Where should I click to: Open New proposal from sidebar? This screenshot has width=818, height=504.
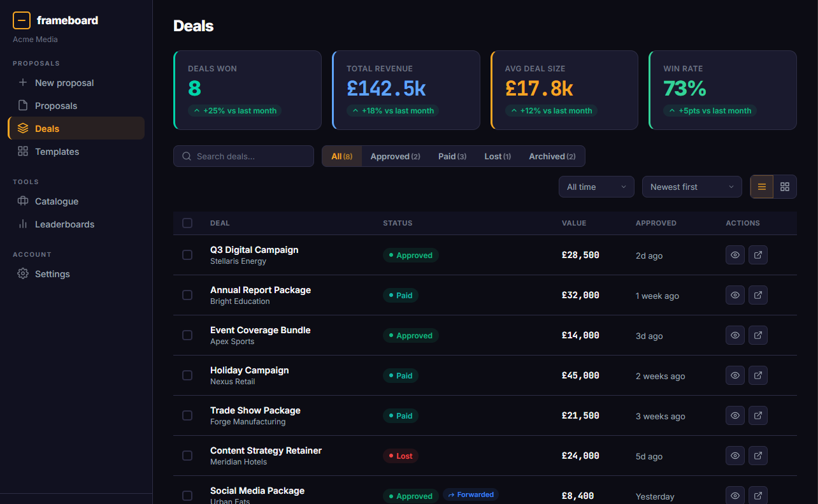click(x=76, y=83)
